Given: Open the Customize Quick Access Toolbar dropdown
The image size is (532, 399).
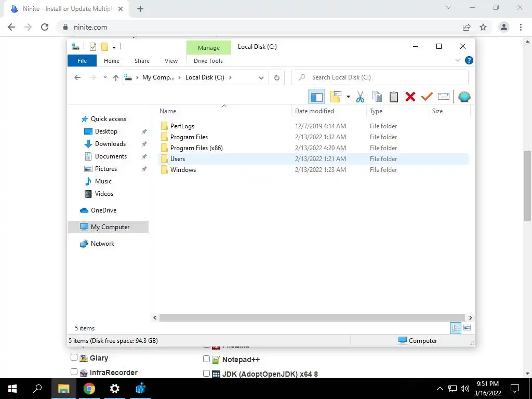Looking at the screenshot, I should click(114, 47).
